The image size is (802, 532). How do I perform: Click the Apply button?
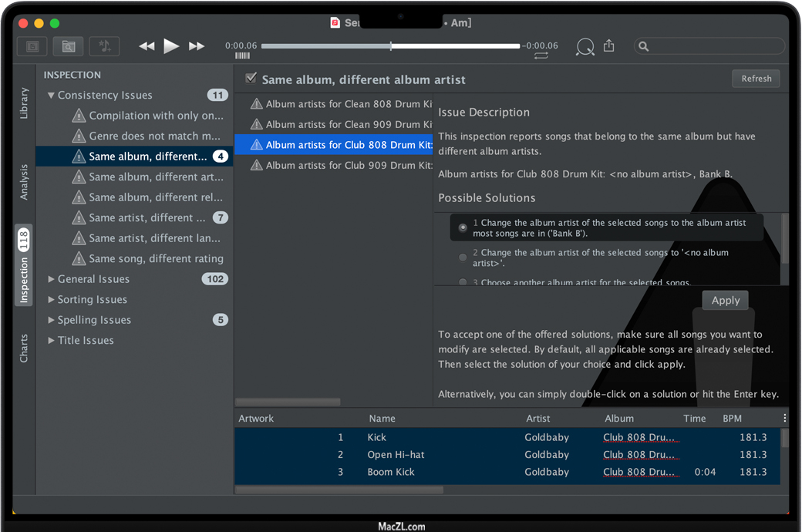(725, 301)
